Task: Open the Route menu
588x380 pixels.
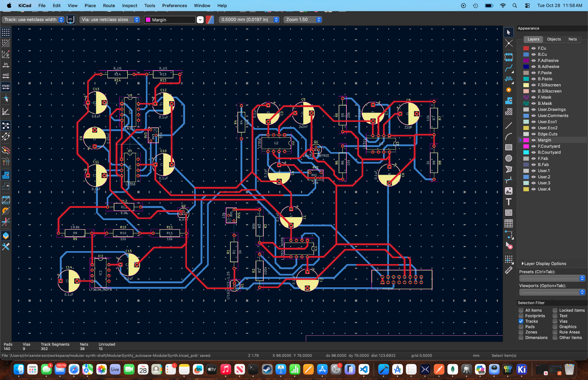Action: coord(109,6)
